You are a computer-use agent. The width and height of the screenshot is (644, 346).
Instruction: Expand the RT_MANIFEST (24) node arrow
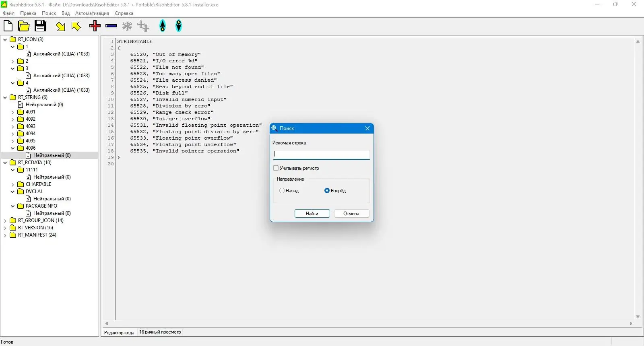click(5, 235)
